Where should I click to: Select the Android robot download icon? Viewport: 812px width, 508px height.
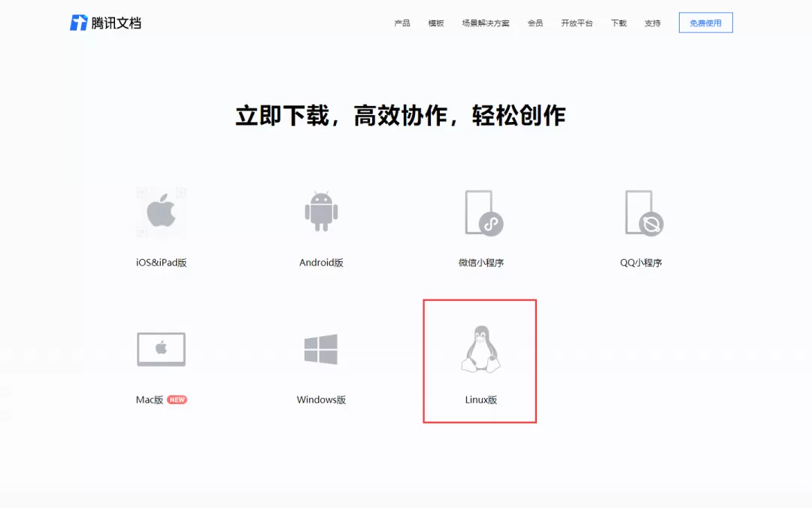(321, 211)
